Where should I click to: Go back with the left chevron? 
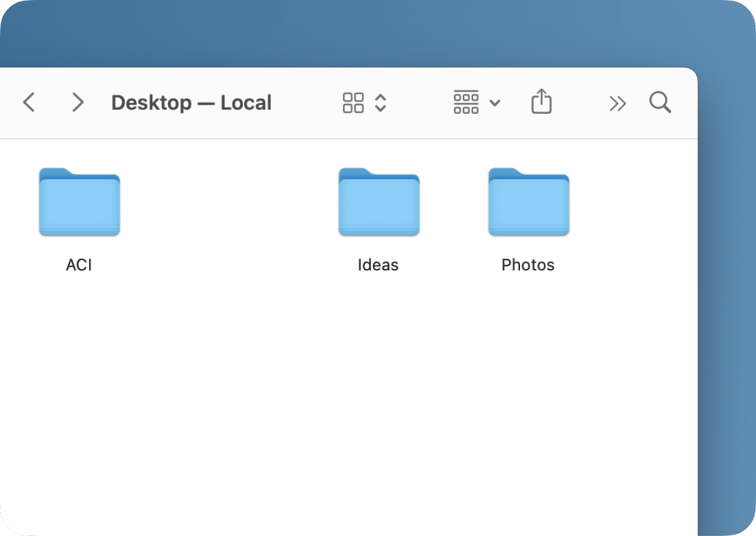click(29, 102)
